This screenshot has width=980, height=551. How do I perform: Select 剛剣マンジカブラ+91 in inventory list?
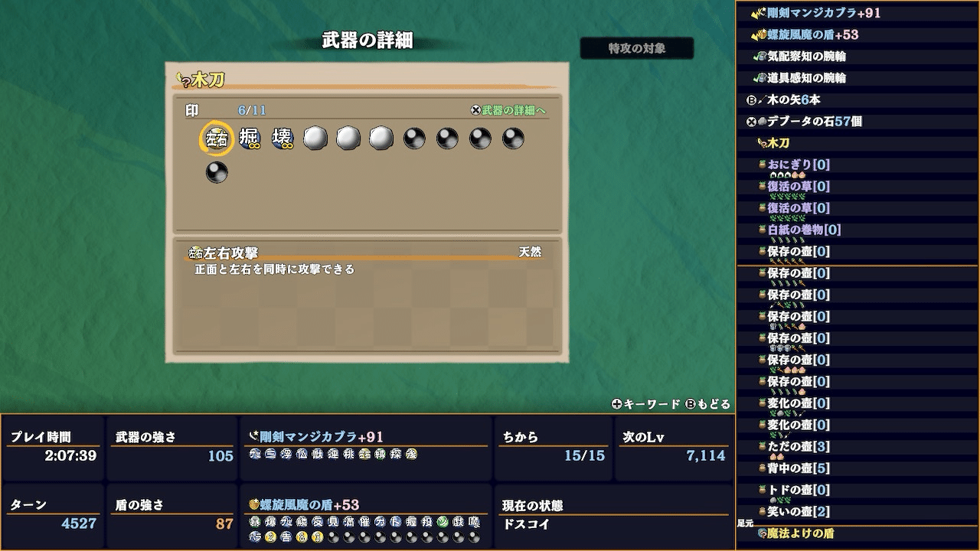point(815,13)
